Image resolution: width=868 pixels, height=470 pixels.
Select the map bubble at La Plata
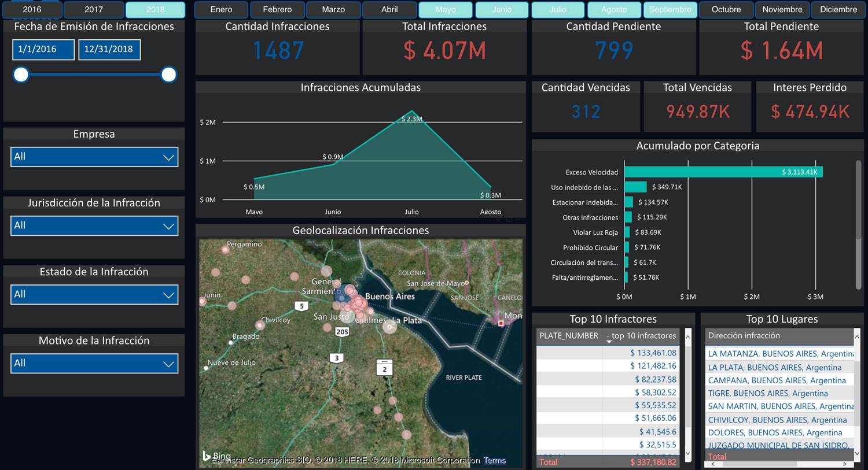coord(390,327)
